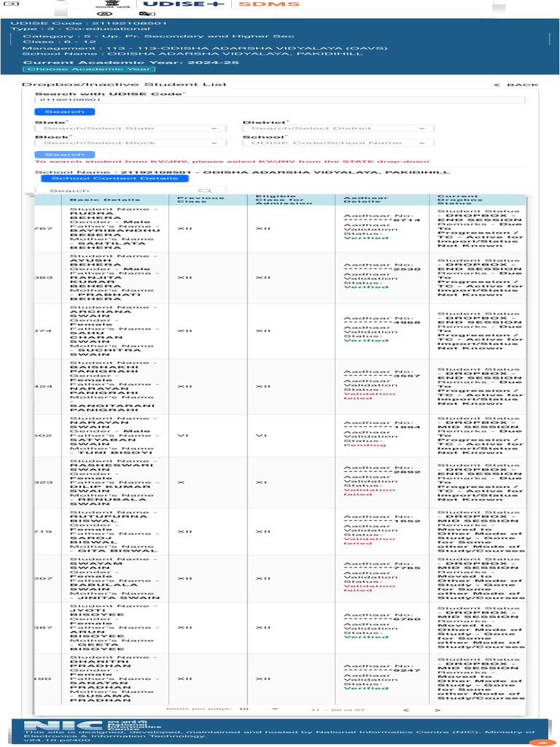
Task: Open the Block dropdown
Action: click(x=131, y=143)
